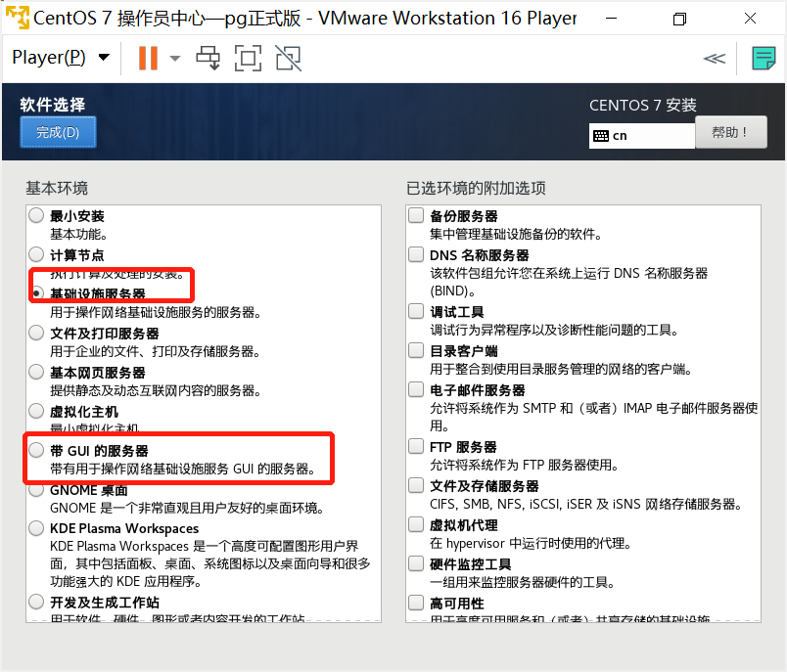Image resolution: width=787 pixels, height=672 pixels.
Task: Maximize the VMware Player window
Action: coord(679,19)
